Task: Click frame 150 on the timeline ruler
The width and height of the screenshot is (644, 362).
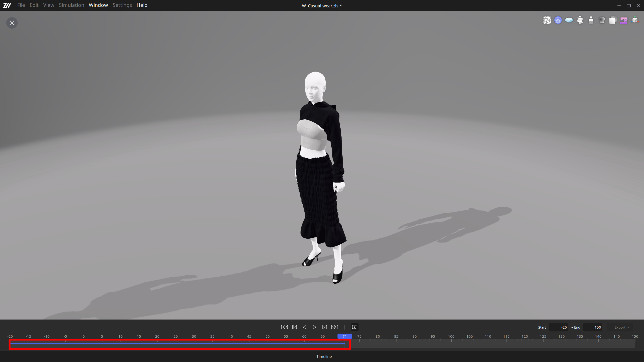Action: 635,336
